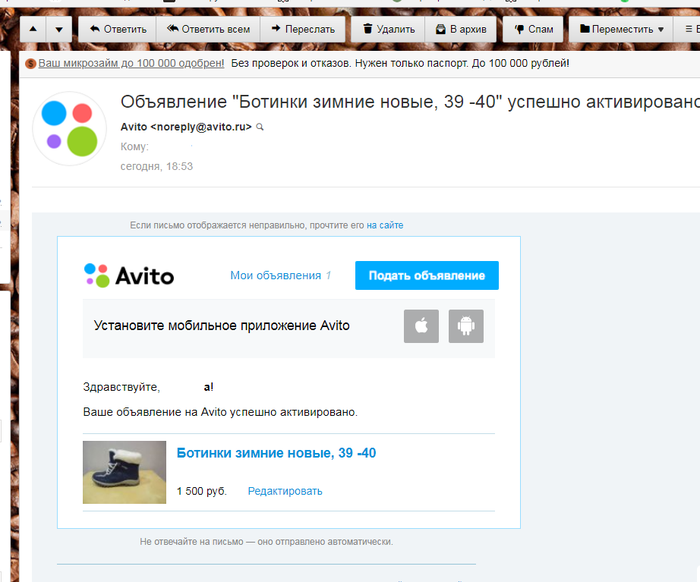Click the Android app icon

466,326
